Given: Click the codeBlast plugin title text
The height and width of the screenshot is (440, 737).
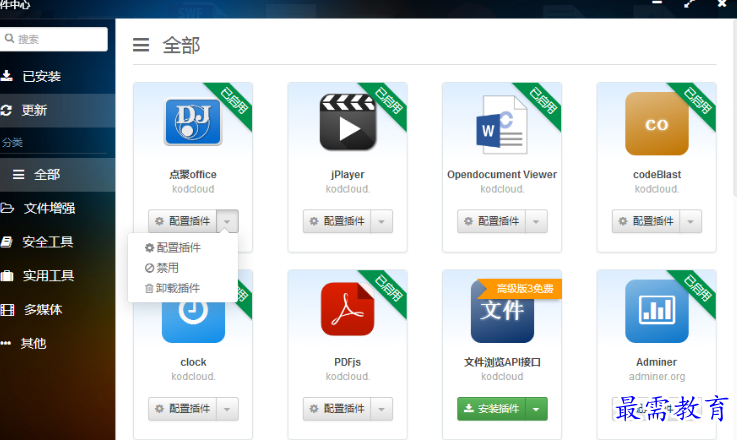Looking at the screenshot, I should pyautogui.click(x=657, y=174).
